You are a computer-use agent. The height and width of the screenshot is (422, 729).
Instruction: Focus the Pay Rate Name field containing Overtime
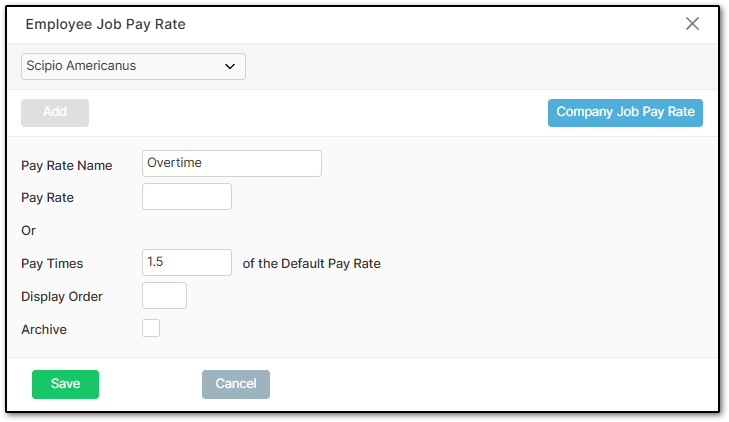232,164
